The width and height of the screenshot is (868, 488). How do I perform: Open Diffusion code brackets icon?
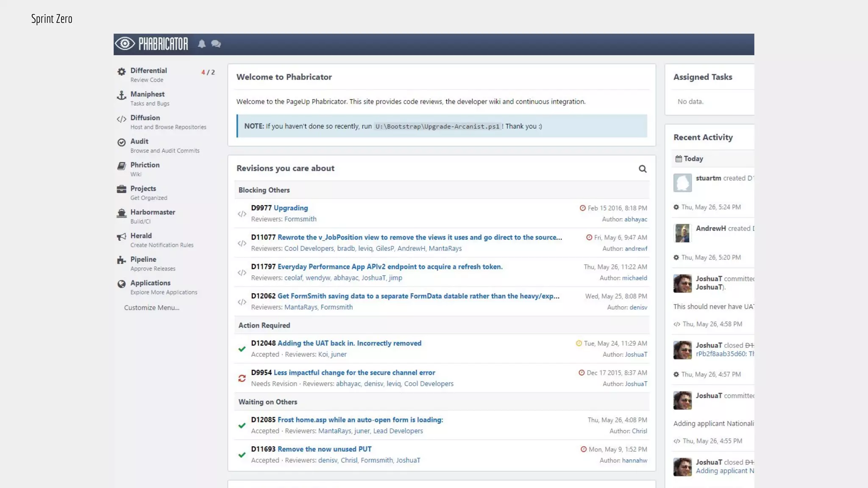pos(122,119)
